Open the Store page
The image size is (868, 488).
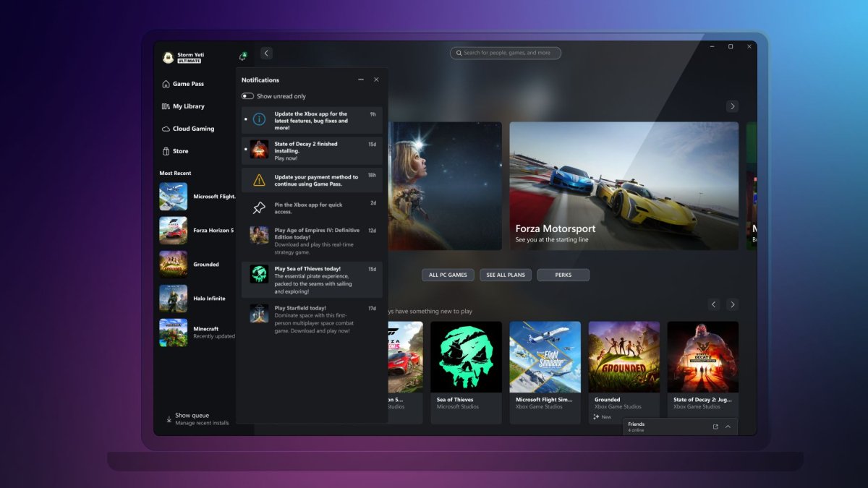click(x=180, y=151)
